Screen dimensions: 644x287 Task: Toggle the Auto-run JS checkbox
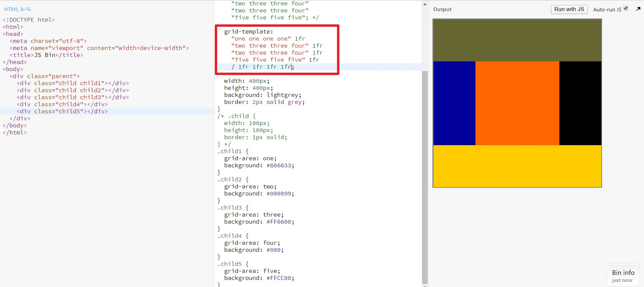click(626, 8)
